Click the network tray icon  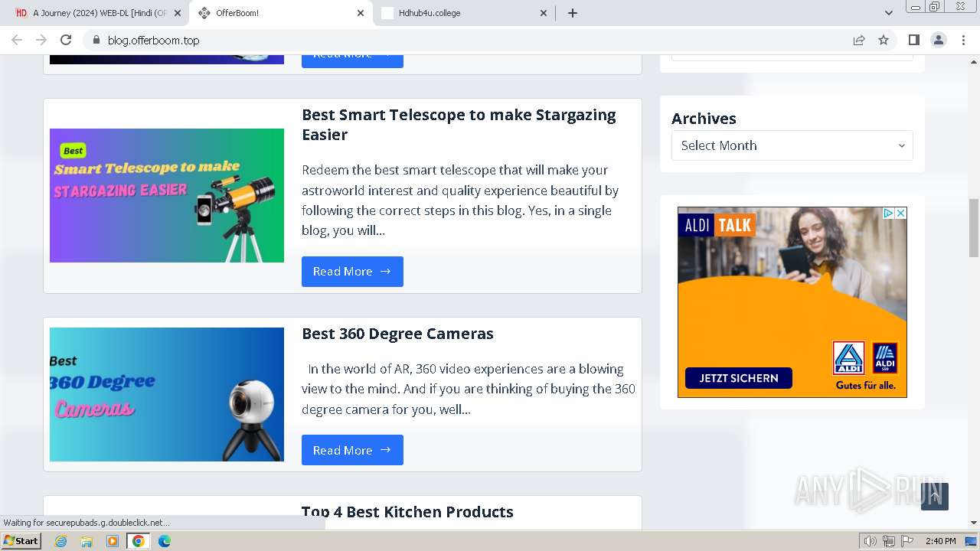coord(889,541)
